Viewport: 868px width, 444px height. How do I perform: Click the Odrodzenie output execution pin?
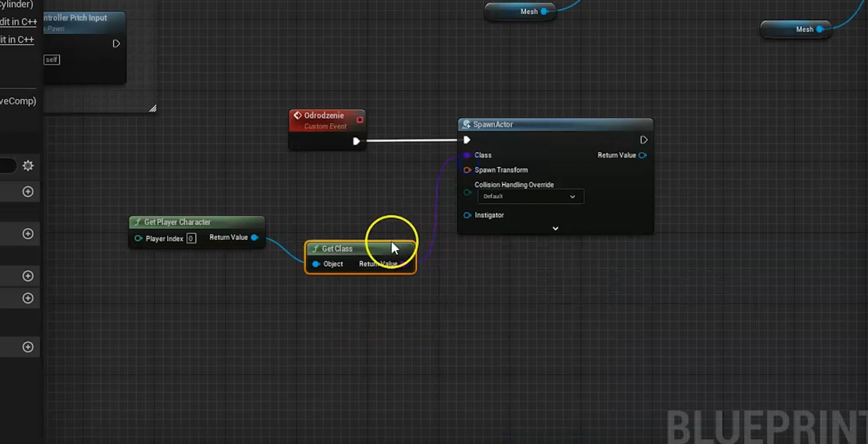[356, 141]
